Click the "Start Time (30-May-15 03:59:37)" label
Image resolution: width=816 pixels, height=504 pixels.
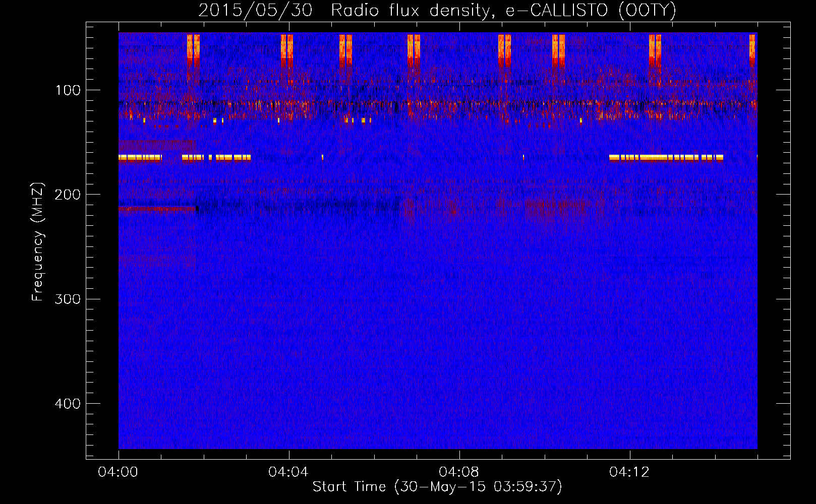(437, 487)
